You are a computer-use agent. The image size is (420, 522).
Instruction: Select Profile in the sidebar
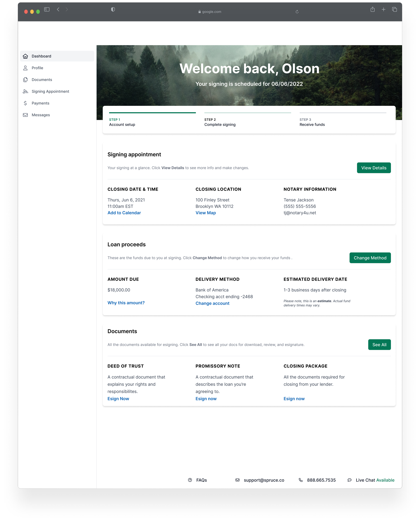click(x=37, y=68)
